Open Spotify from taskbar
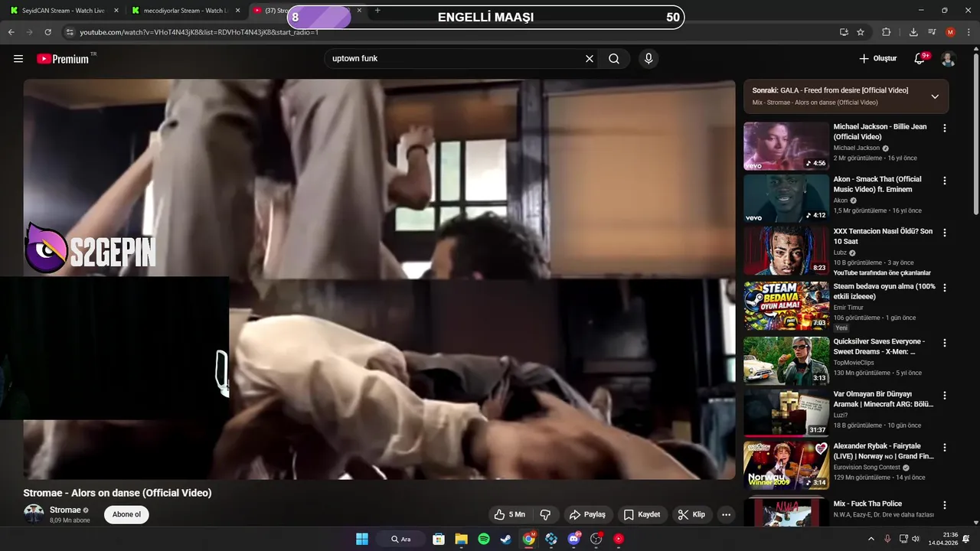The image size is (980, 551). [484, 539]
